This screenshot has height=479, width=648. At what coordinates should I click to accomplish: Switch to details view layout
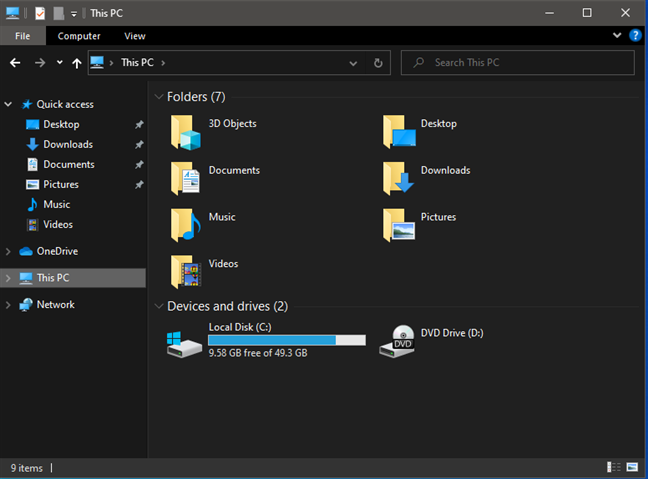tap(612, 467)
